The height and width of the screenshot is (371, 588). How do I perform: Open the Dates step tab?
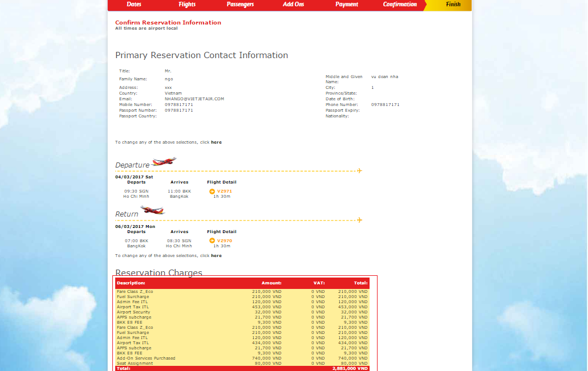click(x=134, y=5)
